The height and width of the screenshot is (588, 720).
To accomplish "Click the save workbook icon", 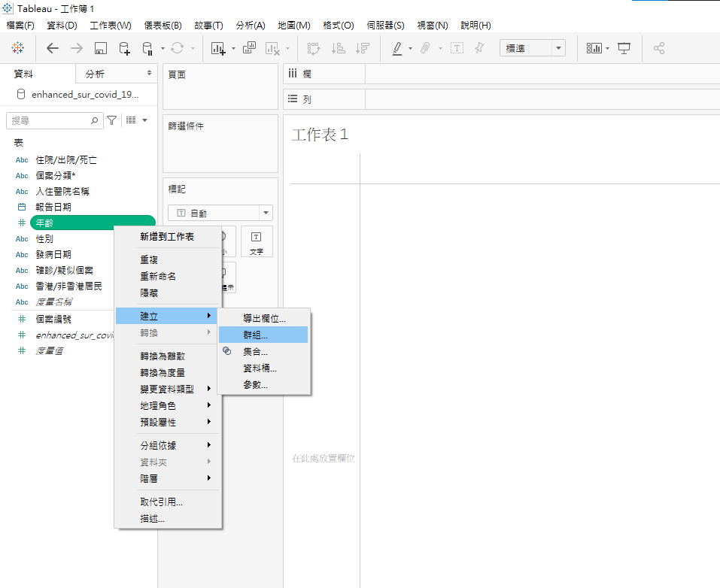I will (100, 48).
